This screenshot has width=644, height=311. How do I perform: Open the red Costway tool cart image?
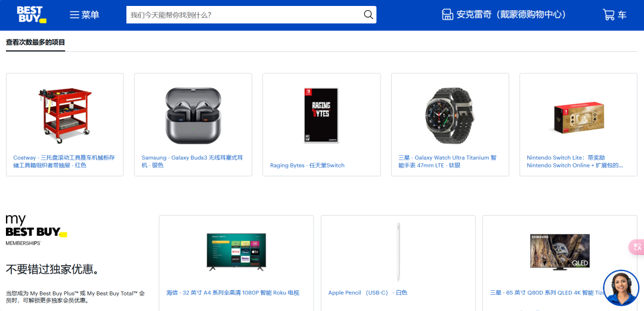[65, 116]
